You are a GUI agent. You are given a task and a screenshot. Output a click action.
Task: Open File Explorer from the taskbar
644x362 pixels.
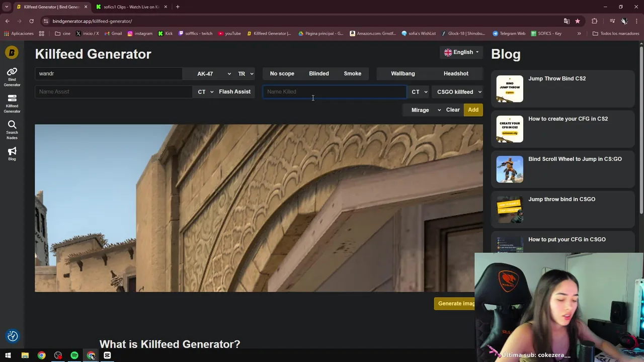pyautogui.click(x=25, y=355)
